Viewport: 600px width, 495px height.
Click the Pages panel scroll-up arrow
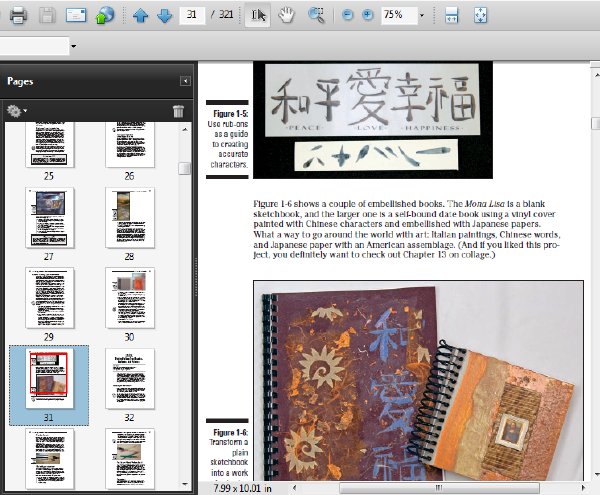(185, 129)
